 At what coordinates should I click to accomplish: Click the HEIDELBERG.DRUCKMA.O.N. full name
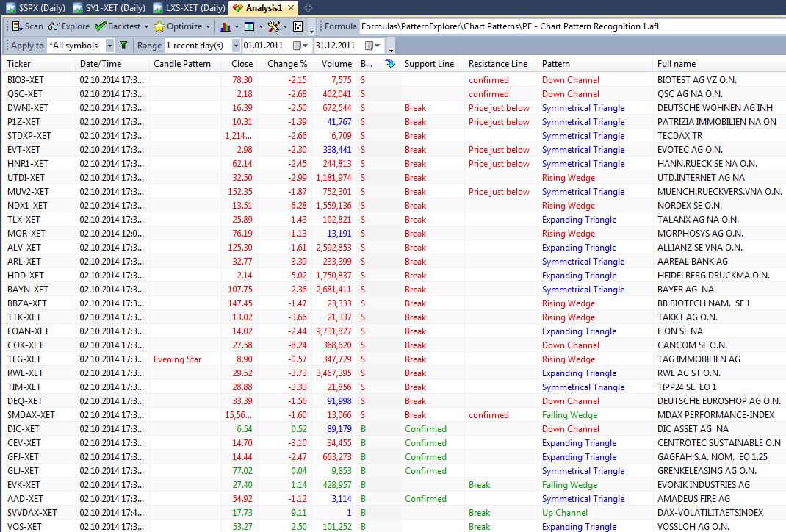[713, 276]
